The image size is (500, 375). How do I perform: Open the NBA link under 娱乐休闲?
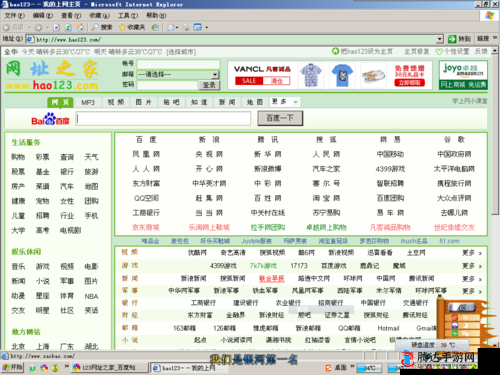91,296
